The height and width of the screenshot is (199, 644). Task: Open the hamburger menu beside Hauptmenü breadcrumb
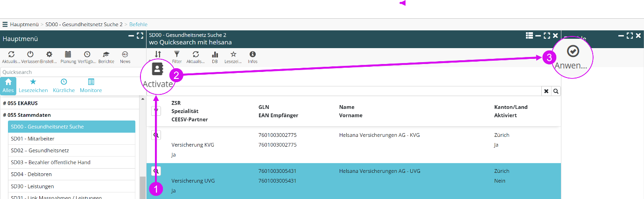click(5, 24)
